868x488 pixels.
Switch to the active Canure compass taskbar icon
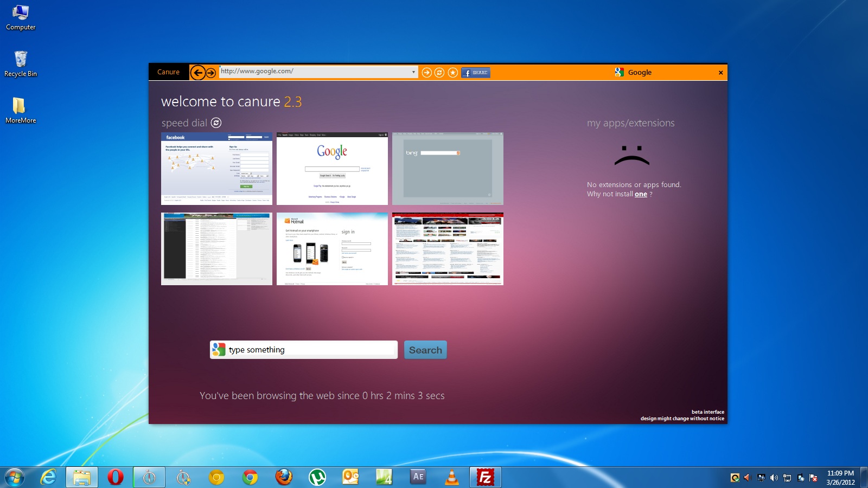(149, 477)
